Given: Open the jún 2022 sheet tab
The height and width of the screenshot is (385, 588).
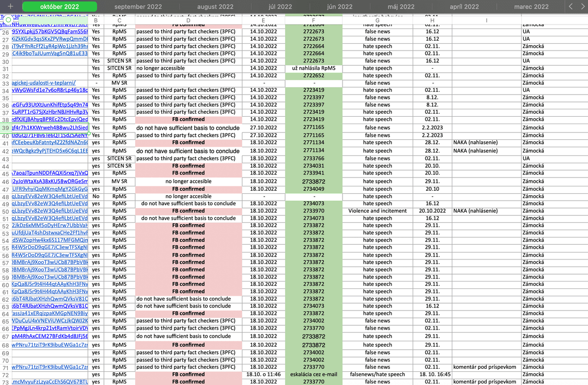Looking at the screenshot, I should tap(339, 7).
